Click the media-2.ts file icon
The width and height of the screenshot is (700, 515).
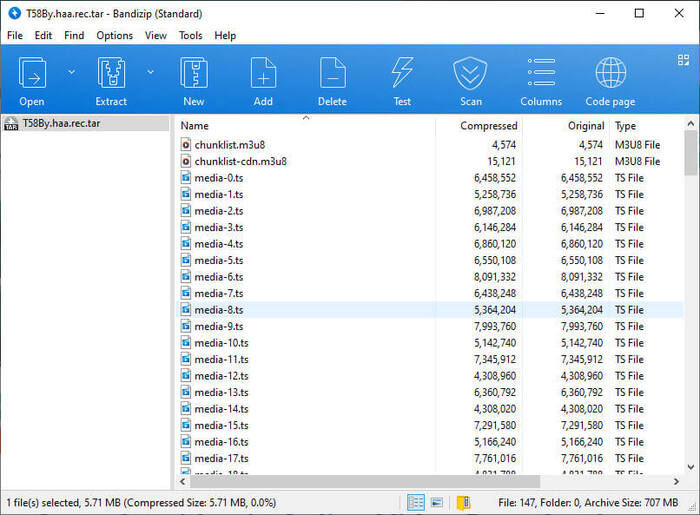pos(186,211)
